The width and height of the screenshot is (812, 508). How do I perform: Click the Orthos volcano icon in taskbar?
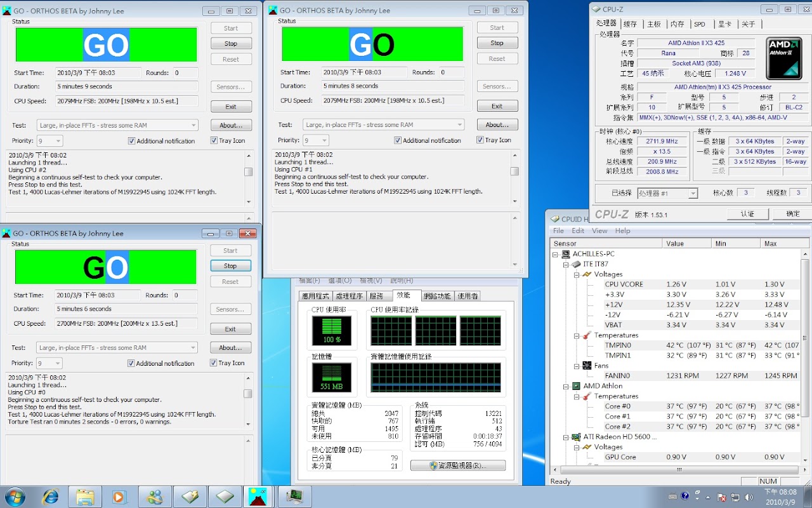click(258, 496)
